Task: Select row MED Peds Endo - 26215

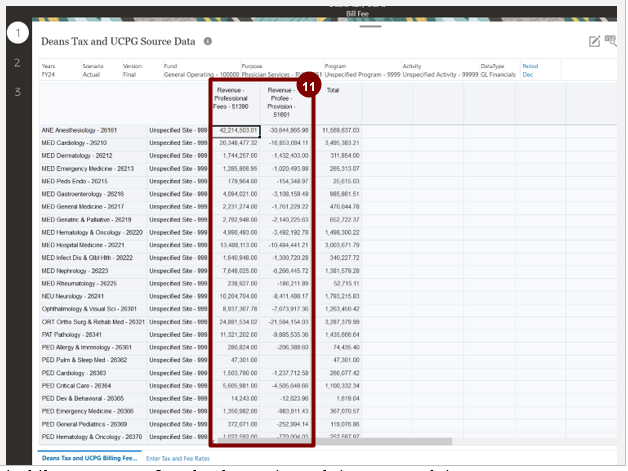Action: click(74, 181)
